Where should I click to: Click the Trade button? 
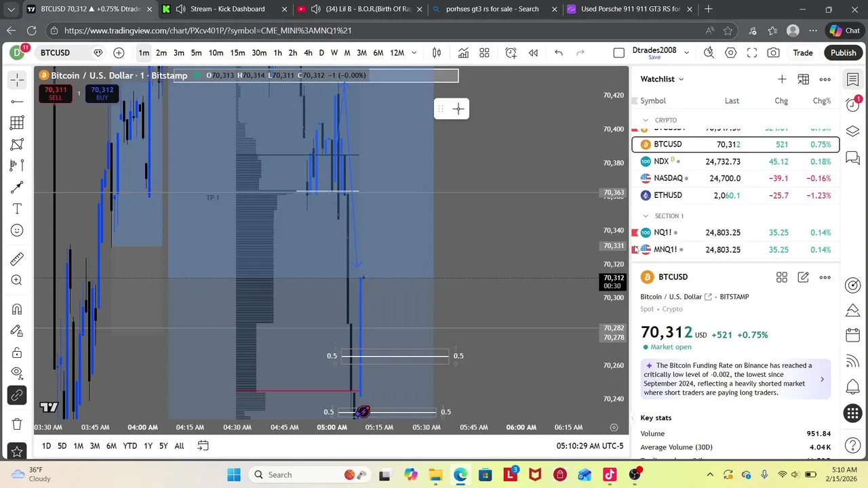803,53
